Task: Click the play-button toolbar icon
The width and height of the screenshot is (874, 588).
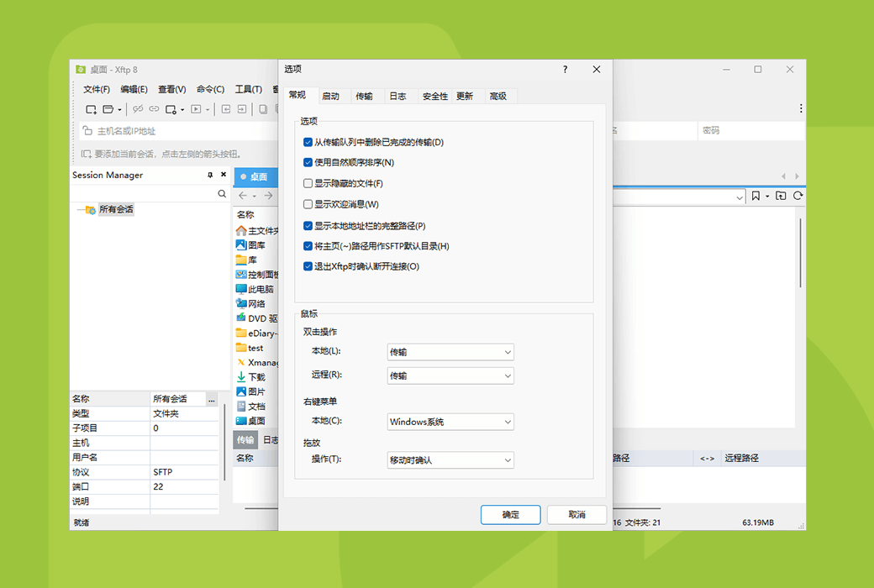Action: [x=196, y=109]
